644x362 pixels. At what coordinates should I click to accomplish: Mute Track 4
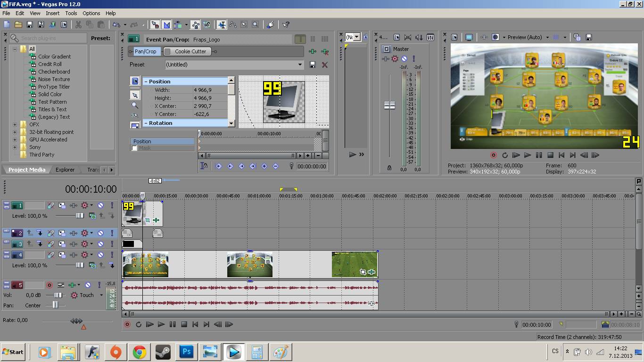(100, 255)
